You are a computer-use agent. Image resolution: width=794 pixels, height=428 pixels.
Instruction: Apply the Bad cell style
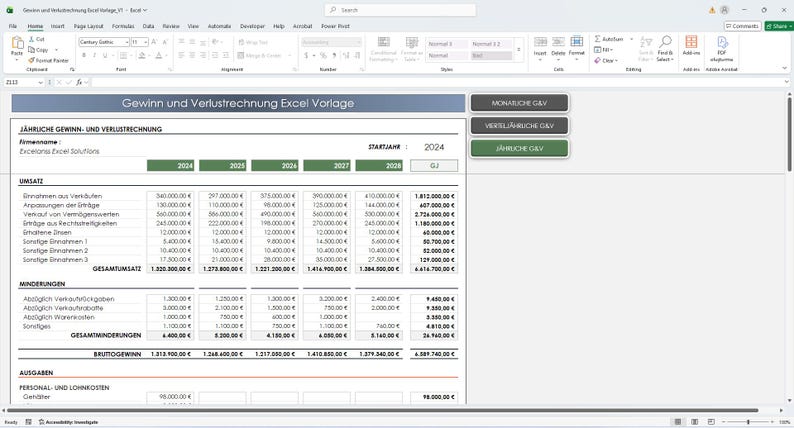pos(491,55)
